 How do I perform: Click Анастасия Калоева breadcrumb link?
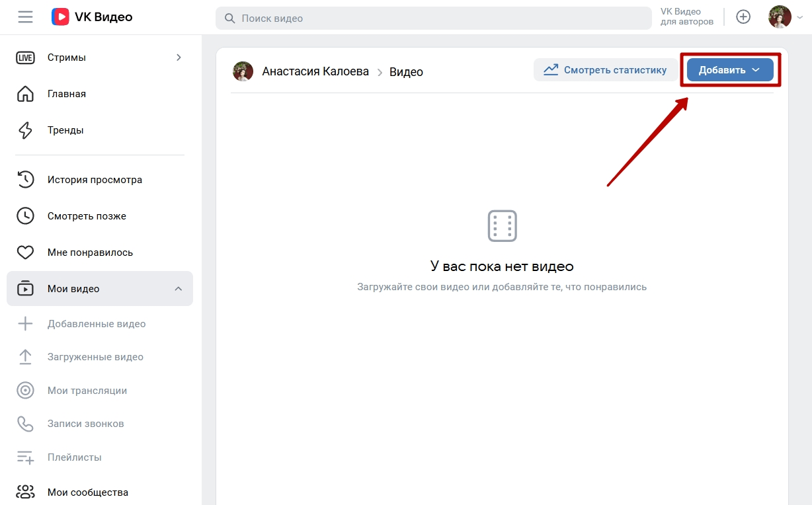315,71
